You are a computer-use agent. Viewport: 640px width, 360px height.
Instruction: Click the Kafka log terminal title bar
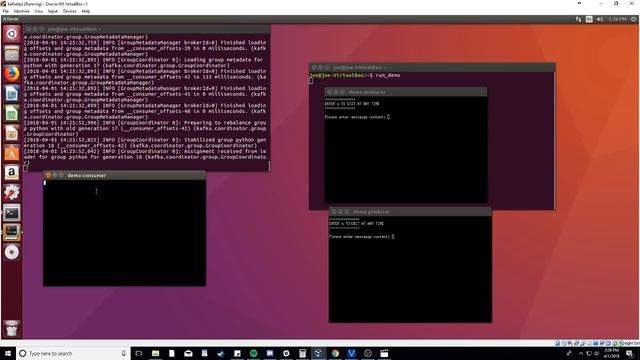pos(147,29)
